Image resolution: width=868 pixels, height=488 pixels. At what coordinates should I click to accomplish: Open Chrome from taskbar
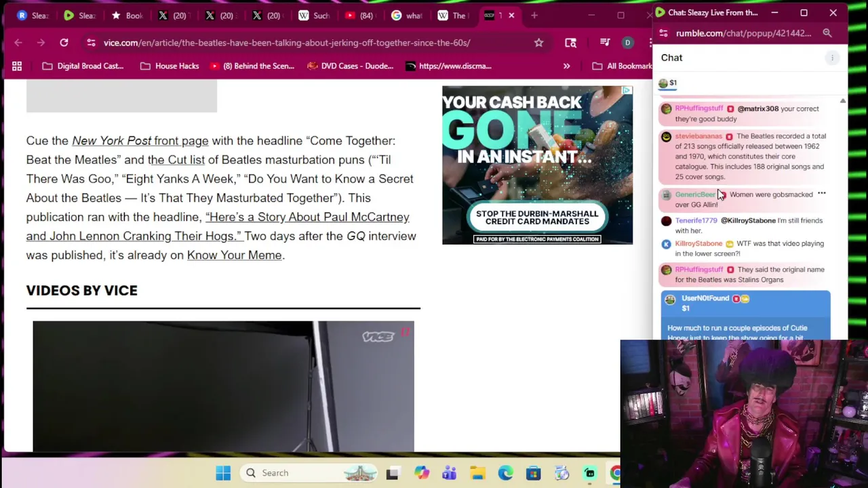click(615, 473)
